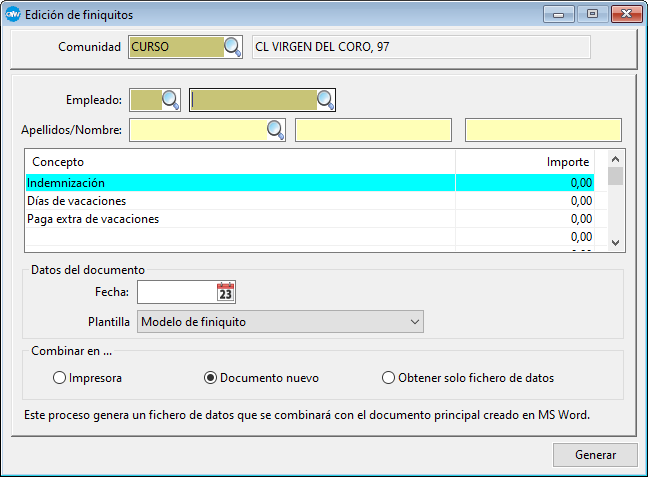Click the Empleado name search magnifier icon
648x477 pixels.
pos(325,99)
